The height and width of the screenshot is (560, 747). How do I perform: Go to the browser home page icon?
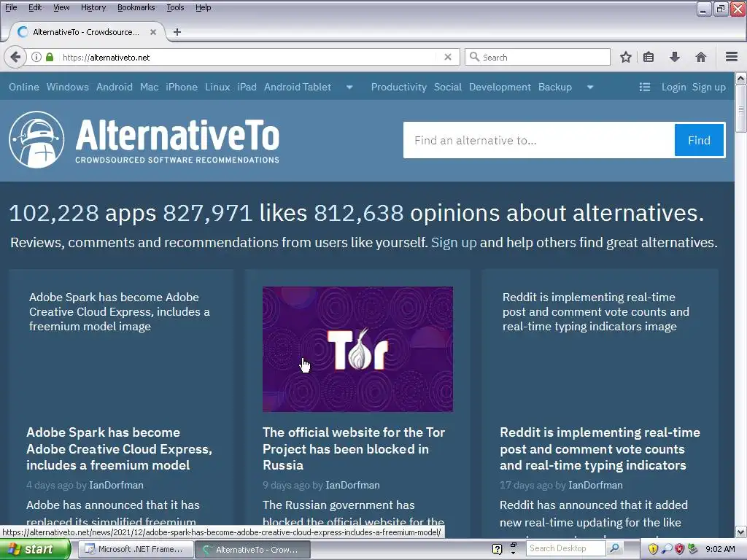[x=701, y=57]
